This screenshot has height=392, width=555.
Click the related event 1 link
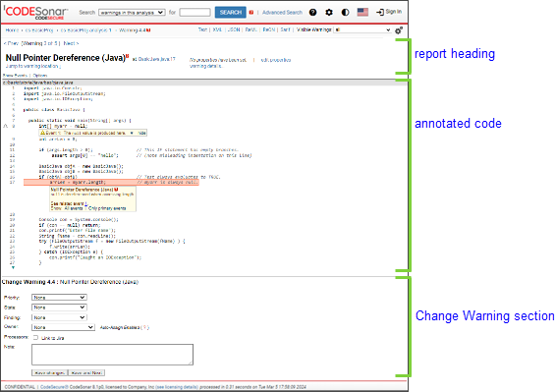click(85, 203)
